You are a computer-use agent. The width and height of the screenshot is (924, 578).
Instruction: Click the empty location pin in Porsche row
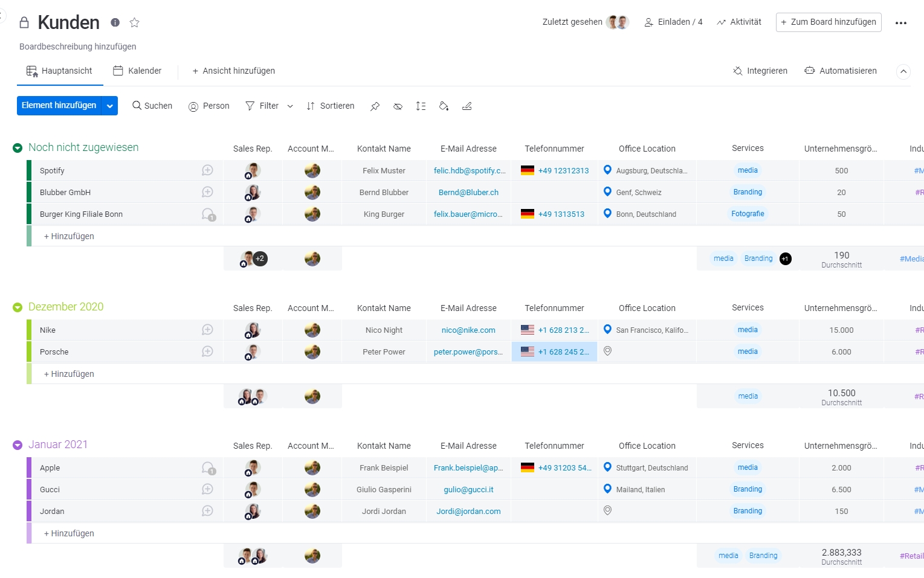click(607, 351)
